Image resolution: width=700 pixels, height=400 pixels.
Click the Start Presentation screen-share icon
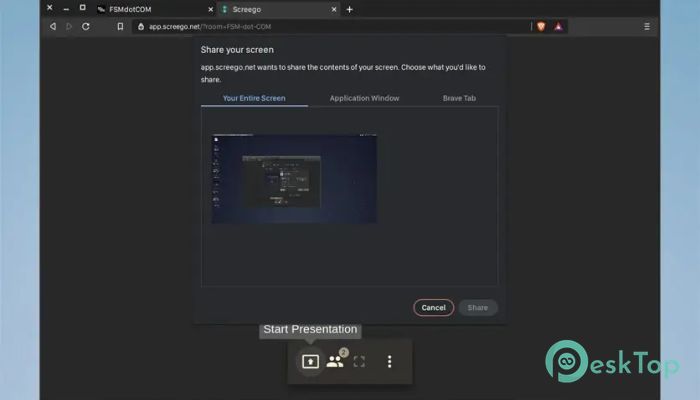[310, 361]
